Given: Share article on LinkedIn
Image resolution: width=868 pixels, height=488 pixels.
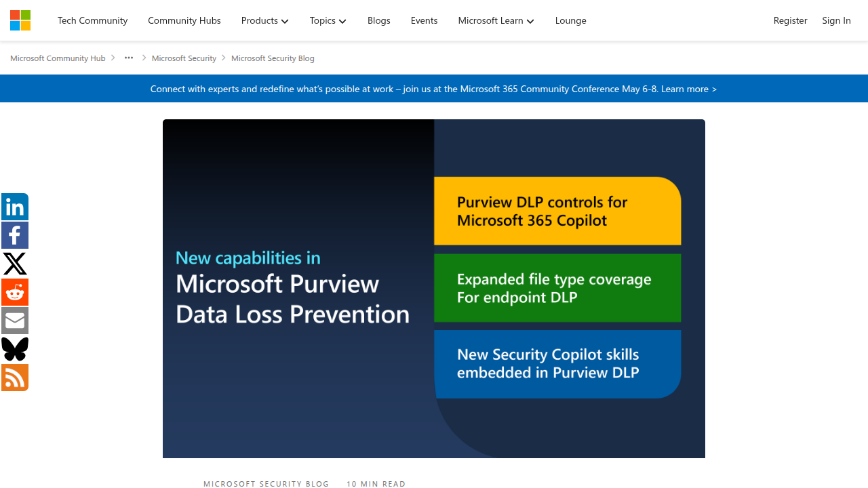Looking at the screenshot, I should 15,207.
